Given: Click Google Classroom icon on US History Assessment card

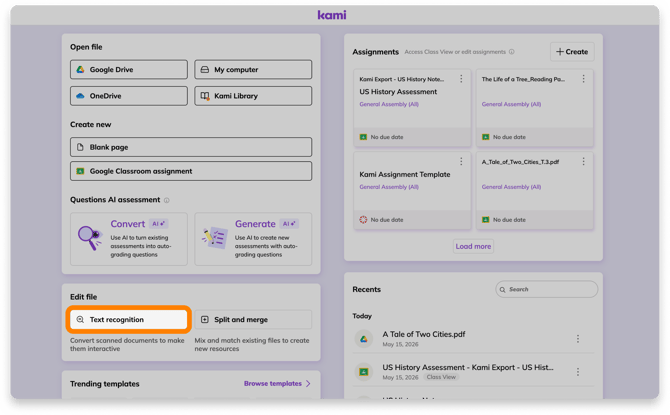Looking at the screenshot, I should coord(363,137).
